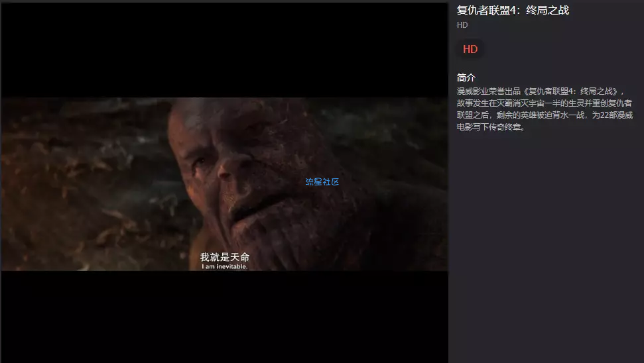This screenshot has height=363, width=644.
Task: Click the Chinese subtitle 我就是天命
Action: (x=224, y=256)
